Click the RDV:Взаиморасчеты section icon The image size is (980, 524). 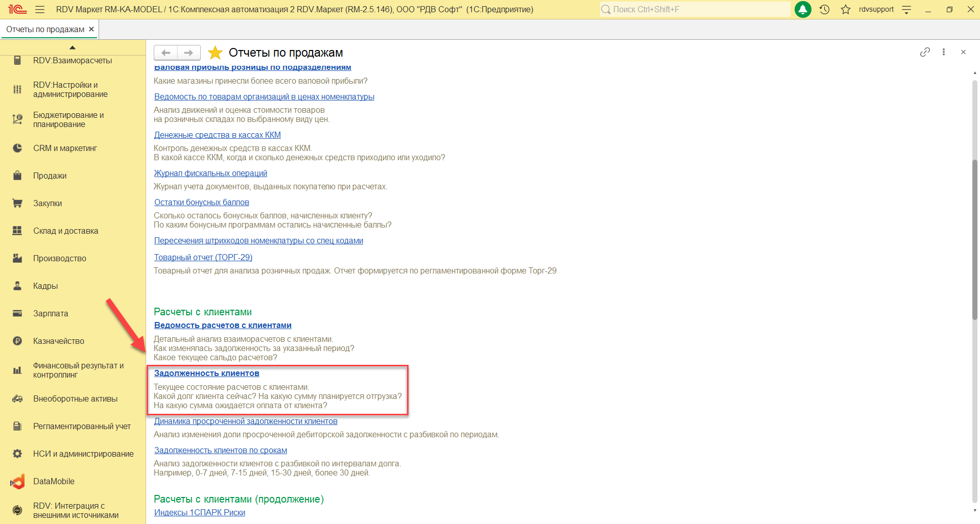point(17,60)
